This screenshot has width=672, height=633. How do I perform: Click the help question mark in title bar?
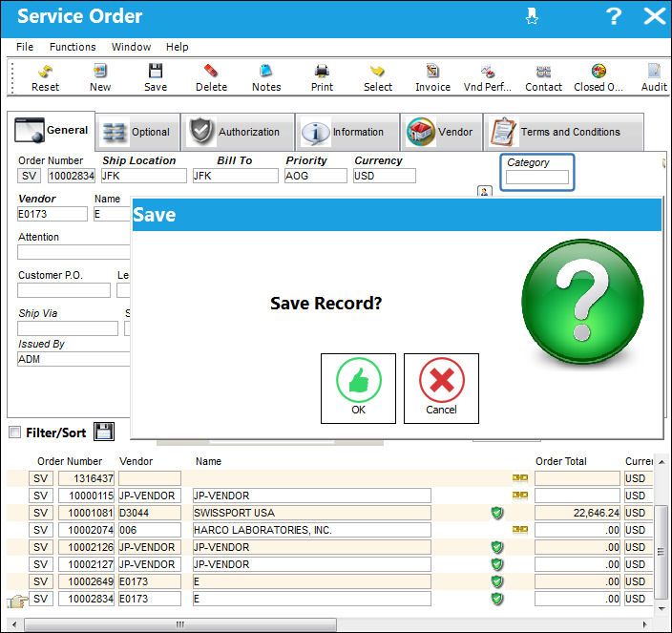[614, 16]
